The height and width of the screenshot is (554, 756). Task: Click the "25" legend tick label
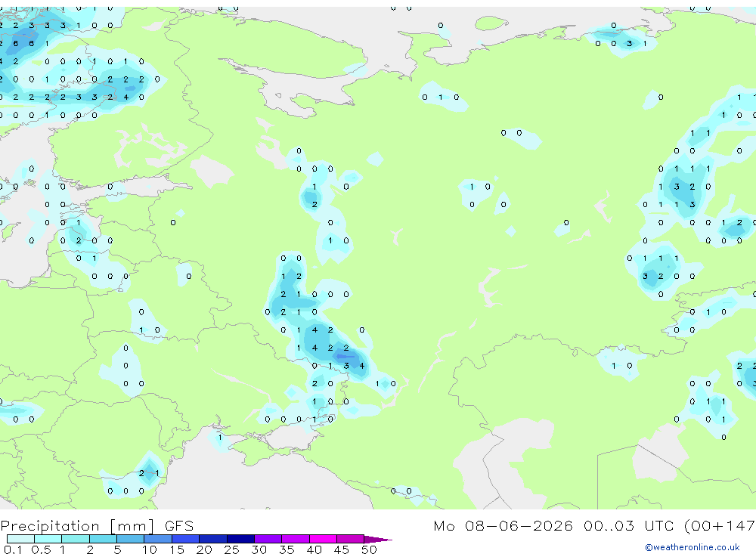click(x=231, y=549)
